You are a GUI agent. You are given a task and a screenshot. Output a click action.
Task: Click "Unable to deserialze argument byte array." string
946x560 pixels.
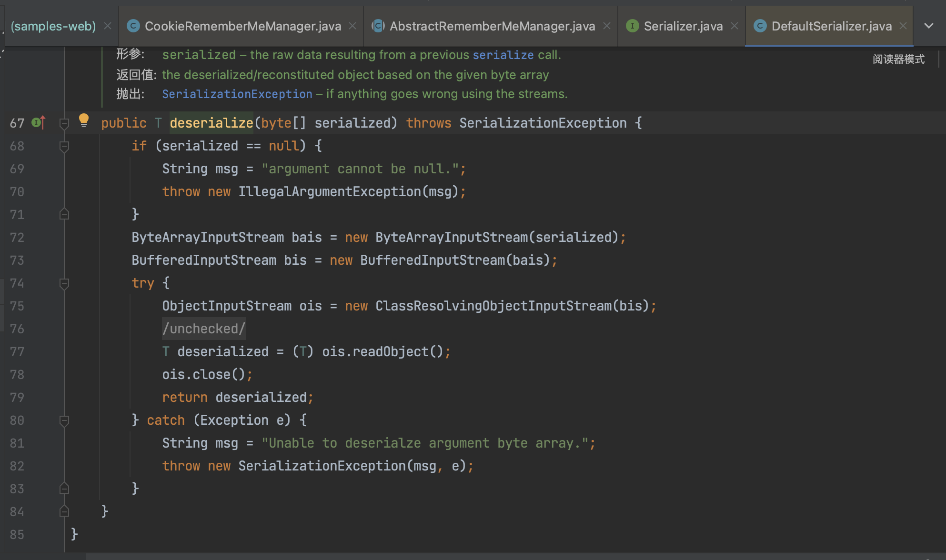click(x=425, y=443)
